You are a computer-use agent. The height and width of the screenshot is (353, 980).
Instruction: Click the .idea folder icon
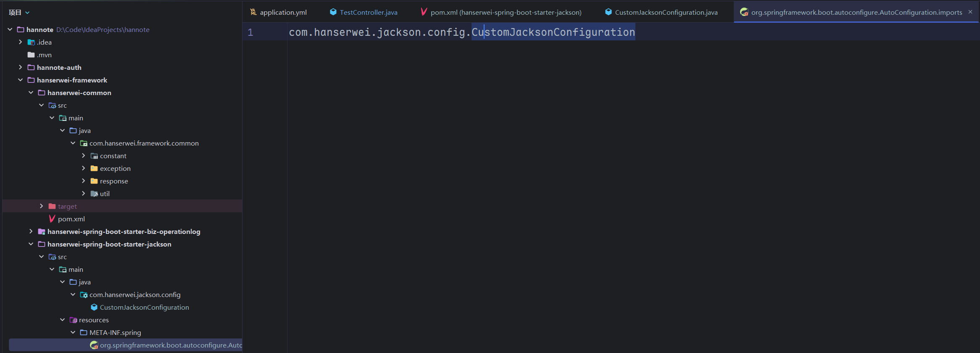pyautogui.click(x=31, y=42)
